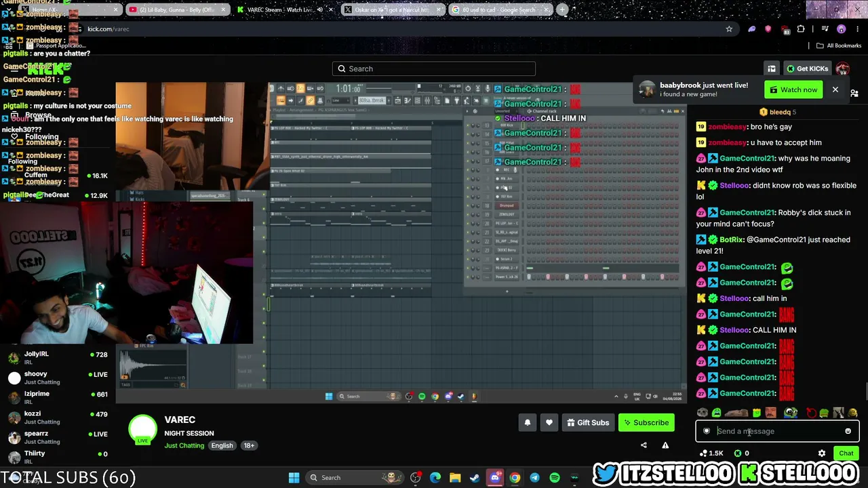Open the Chrome profile avatar in toolbar

[842, 29]
